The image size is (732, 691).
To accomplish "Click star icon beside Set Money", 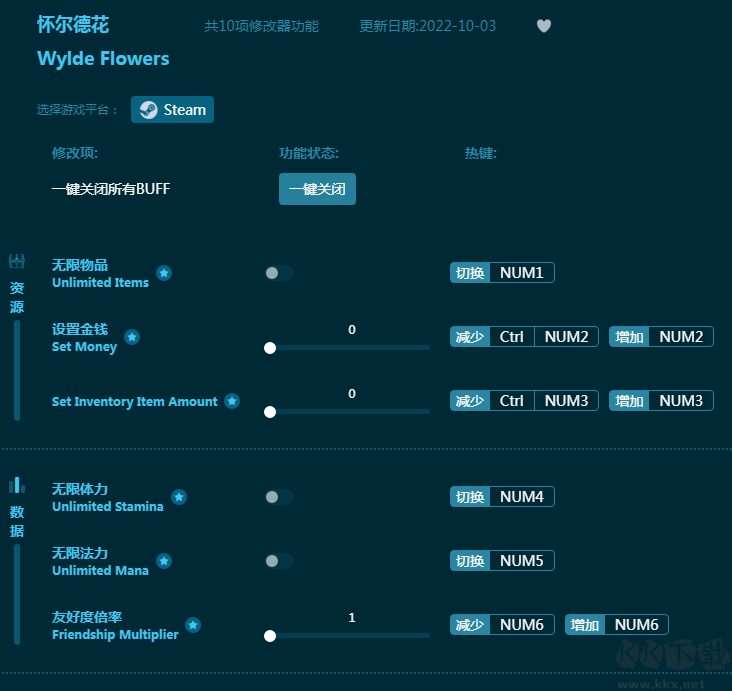I will pyautogui.click(x=132, y=337).
